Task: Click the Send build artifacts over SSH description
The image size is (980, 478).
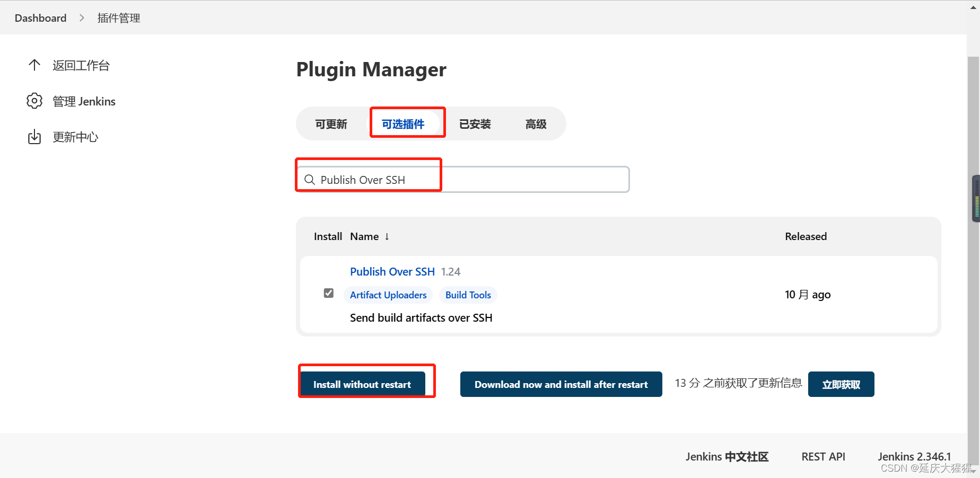Action: [x=421, y=318]
